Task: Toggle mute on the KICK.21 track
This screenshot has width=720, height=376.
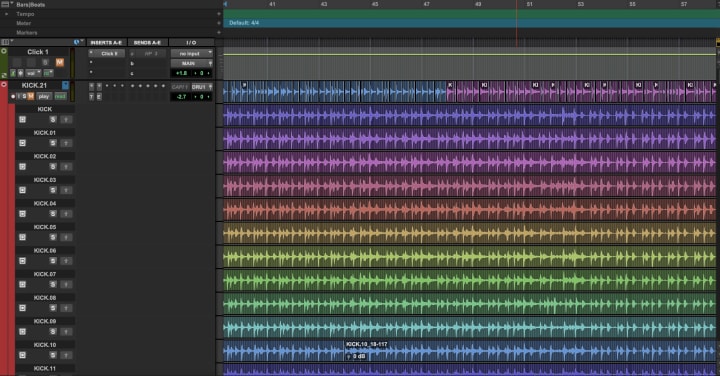Action: coord(31,96)
